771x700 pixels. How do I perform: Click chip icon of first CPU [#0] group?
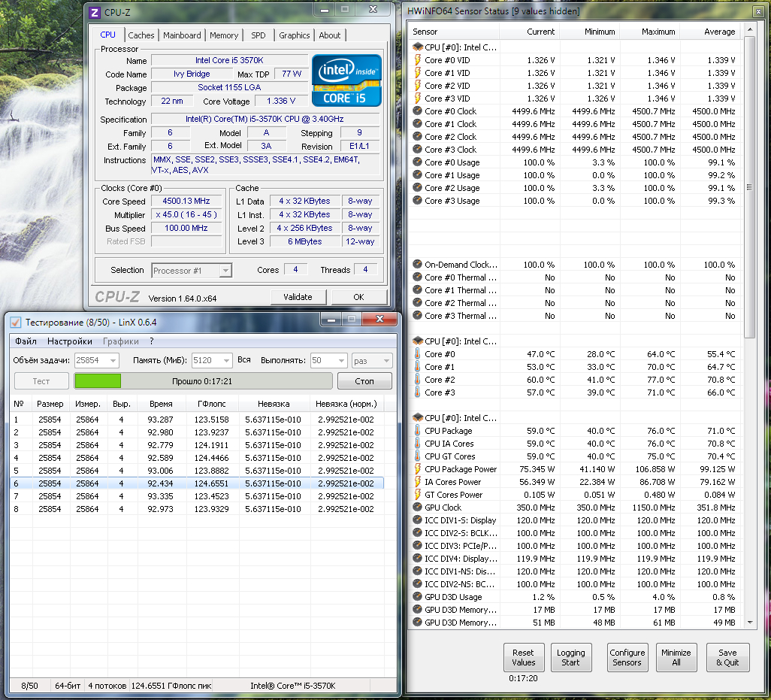point(418,47)
